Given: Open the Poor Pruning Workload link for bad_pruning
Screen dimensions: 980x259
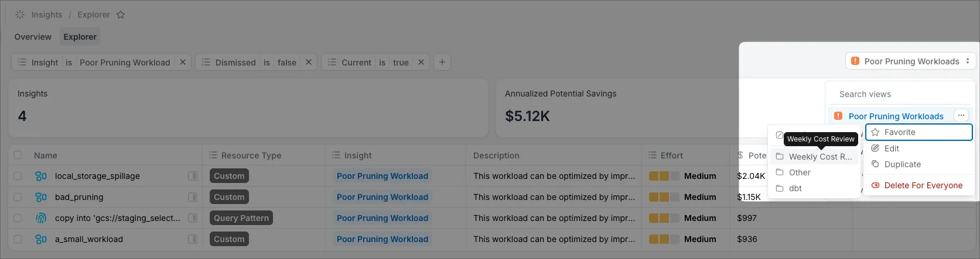Looking at the screenshot, I should pyautogui.click(x=383, y=197).
